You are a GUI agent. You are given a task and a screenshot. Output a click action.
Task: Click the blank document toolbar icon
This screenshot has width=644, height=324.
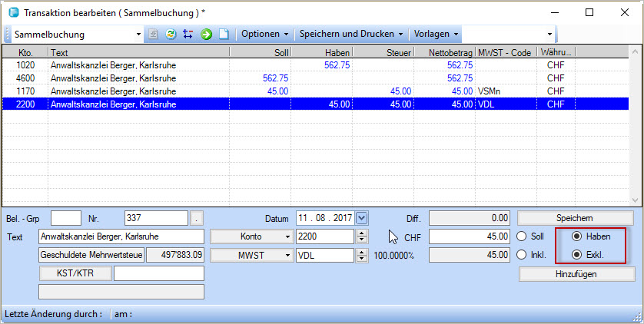coord(224,35)
